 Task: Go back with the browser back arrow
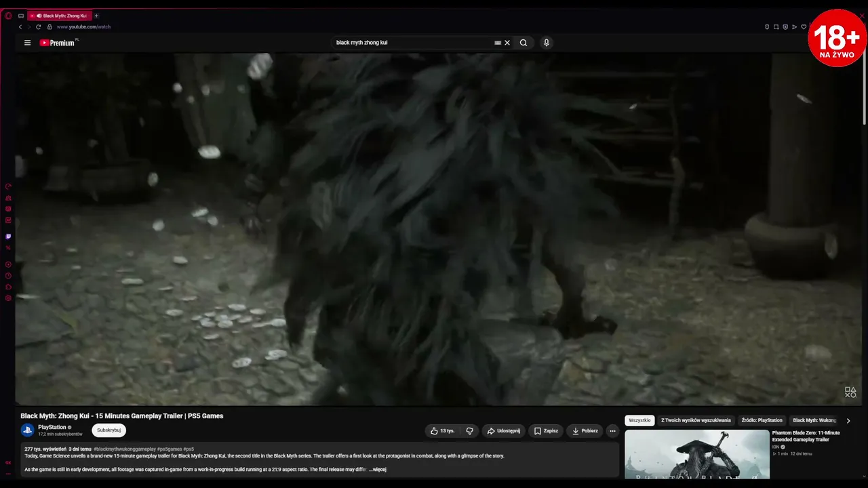point(20,27)
